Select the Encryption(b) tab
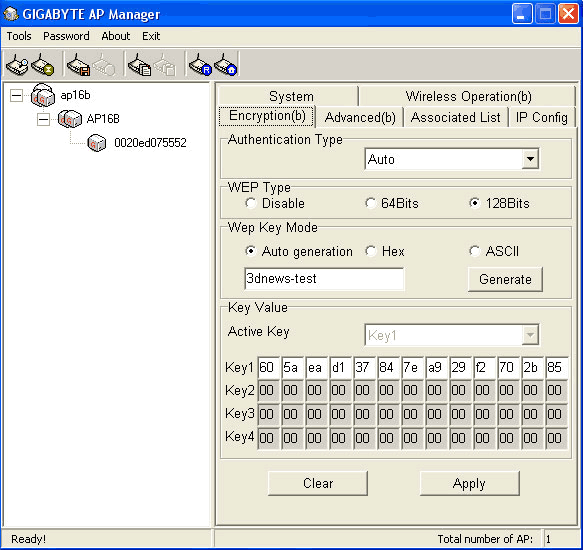Image resolution: width=583 pixels, height=550 pixels. [267, 116]
